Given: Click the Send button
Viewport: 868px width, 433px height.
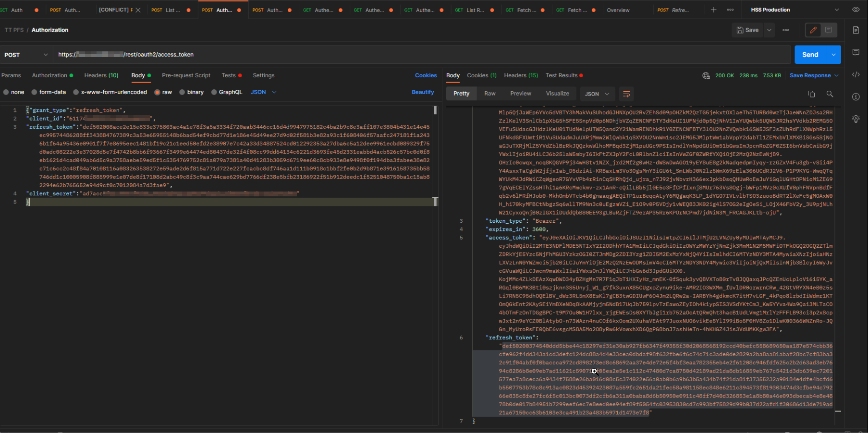Looking at the screenshot, I should pos(810,54).
